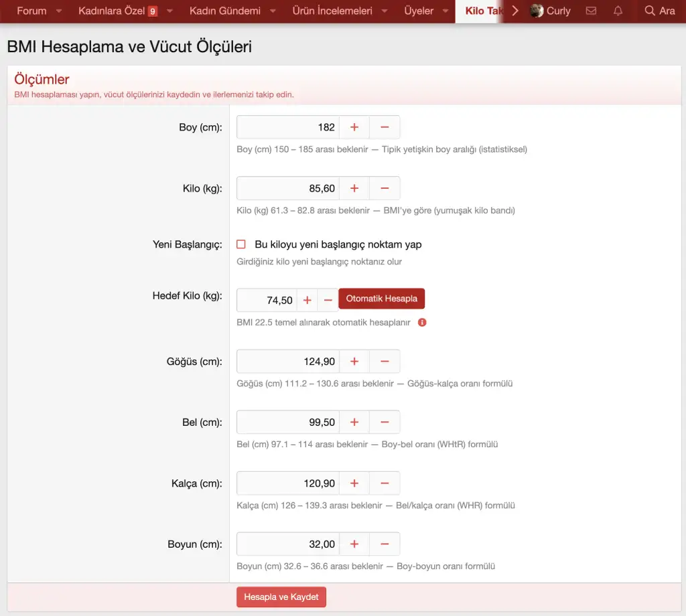Increase Boy (cm) with the plus button
686x616 pixels.
pos(354,127)
